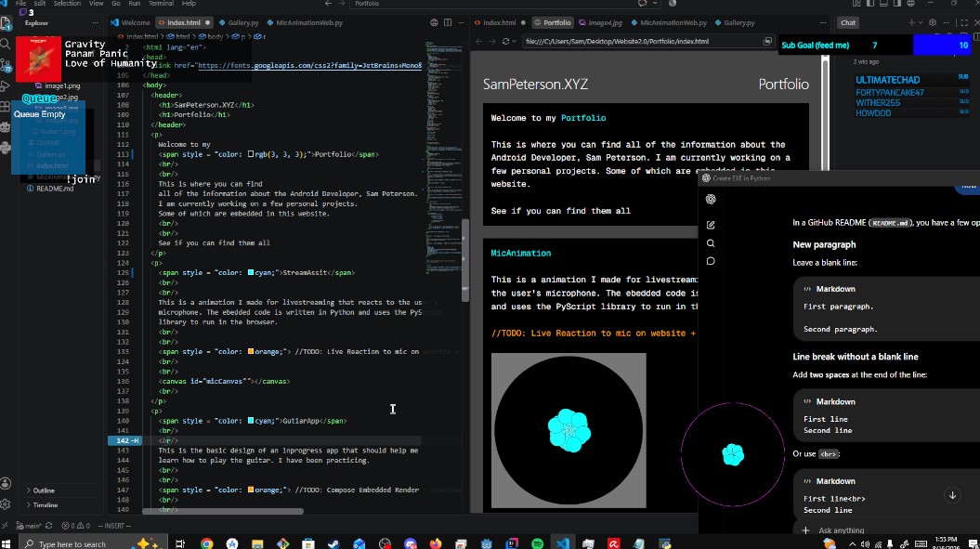Image resolution: width=980 pixels, height=549 pixels.
Task: Open the Explorer view in activity bar
Action: coord(6,24)
